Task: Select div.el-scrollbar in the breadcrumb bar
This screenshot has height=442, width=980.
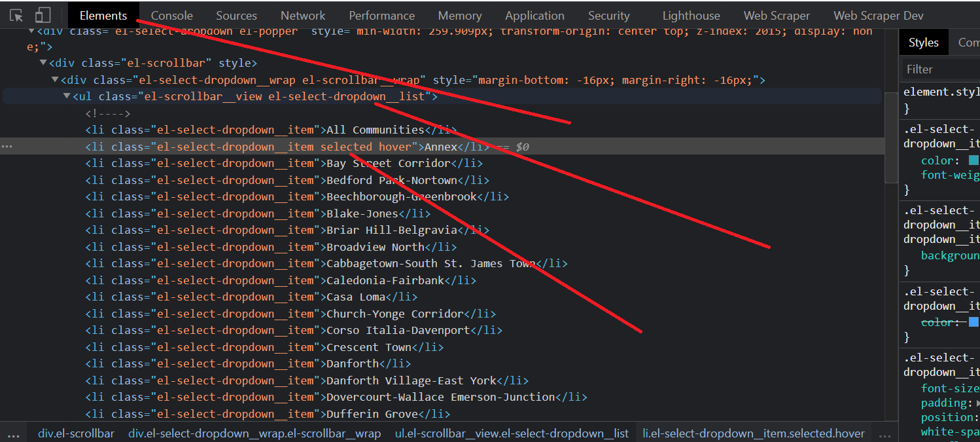Action: point(76,433)
